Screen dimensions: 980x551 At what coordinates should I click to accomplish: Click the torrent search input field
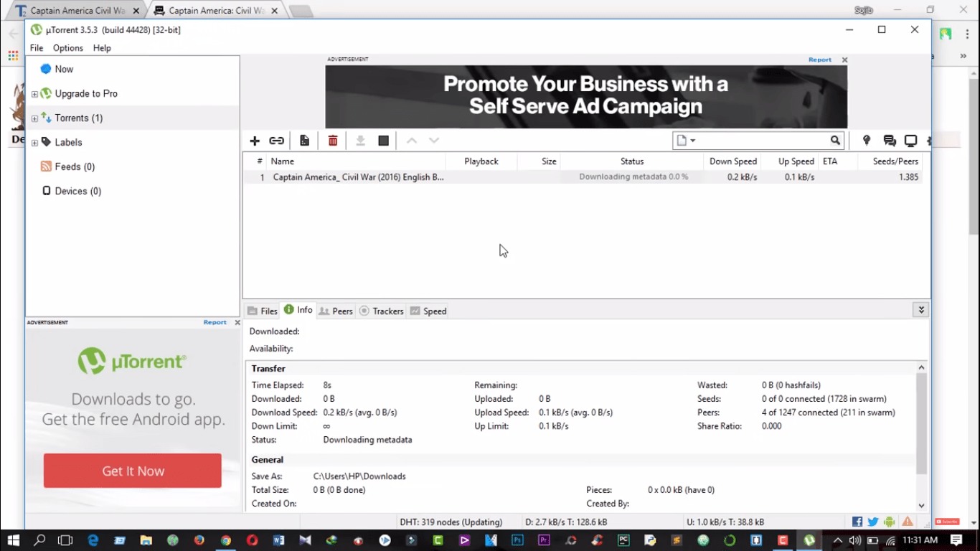[x=763, y=141]
